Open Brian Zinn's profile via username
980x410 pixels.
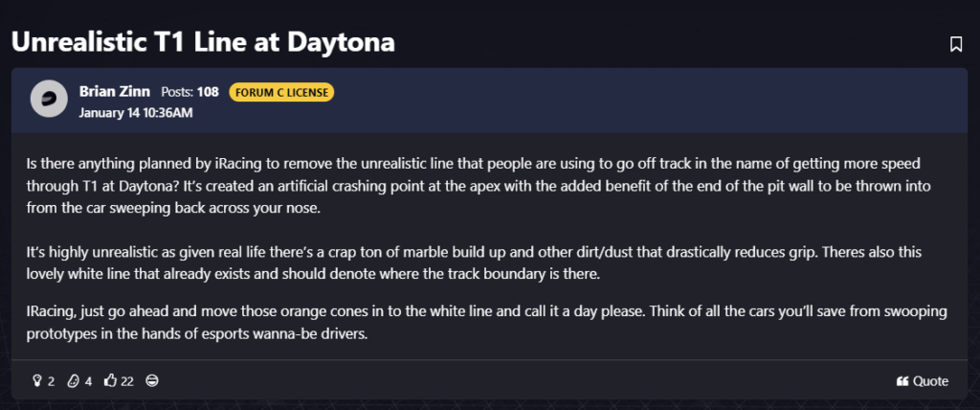115,91
